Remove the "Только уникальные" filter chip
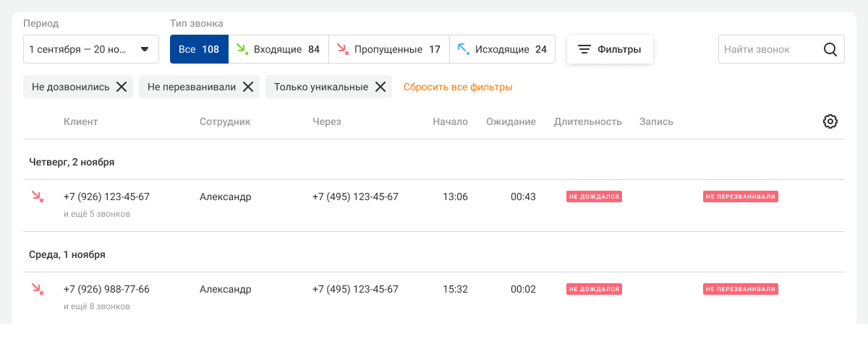868x341 pixels. pyautogui.click(x=380, y=87)
